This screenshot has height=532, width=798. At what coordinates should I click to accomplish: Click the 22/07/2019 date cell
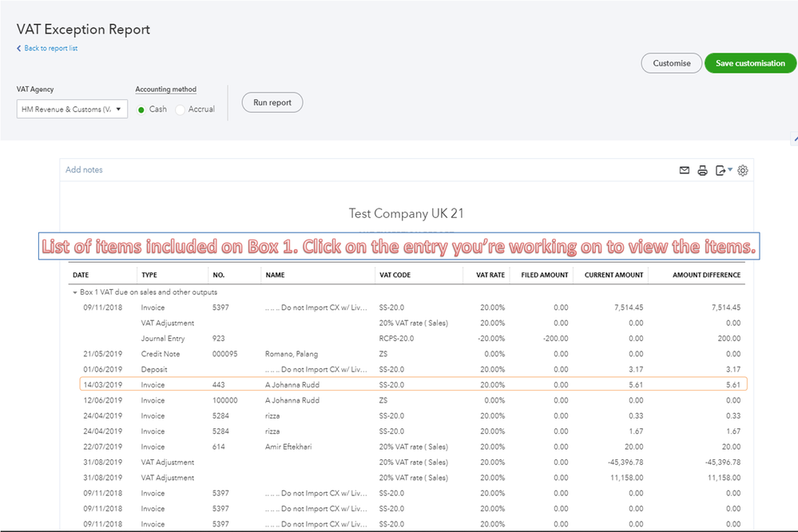(103, 447)
